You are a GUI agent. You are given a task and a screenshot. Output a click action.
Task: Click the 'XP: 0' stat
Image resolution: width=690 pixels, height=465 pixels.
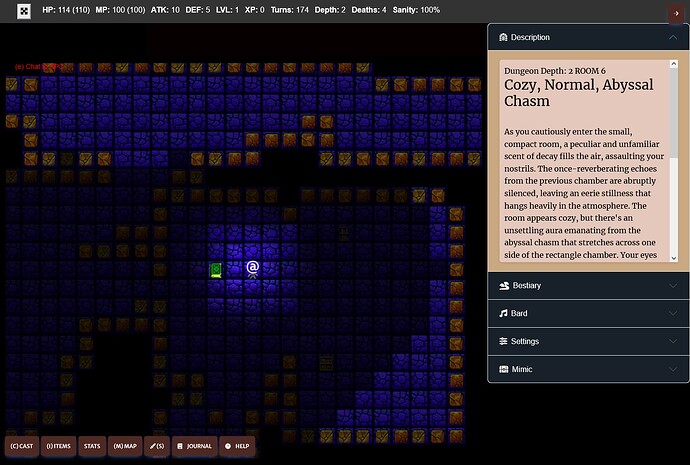[254, 10]
